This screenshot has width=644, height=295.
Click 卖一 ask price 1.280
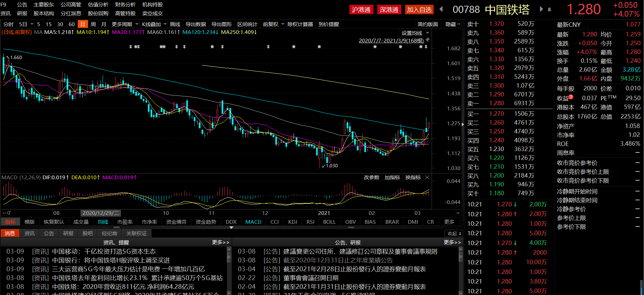[x=497, y=103]
